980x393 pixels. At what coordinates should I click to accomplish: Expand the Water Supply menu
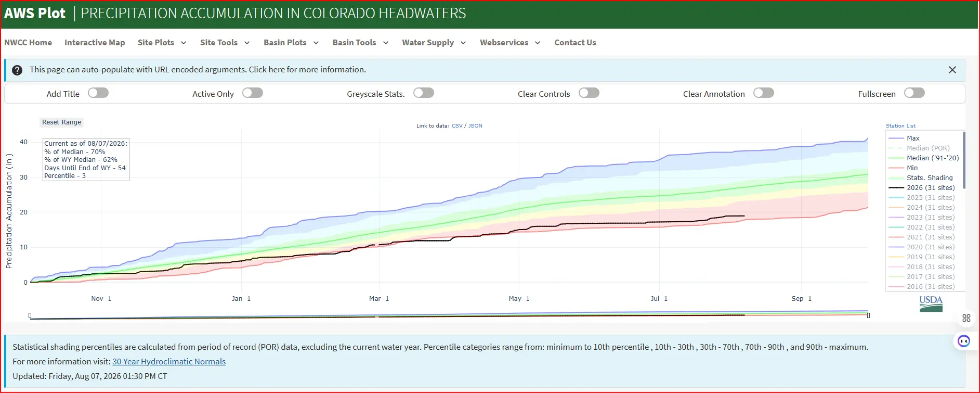pos(434,43)
